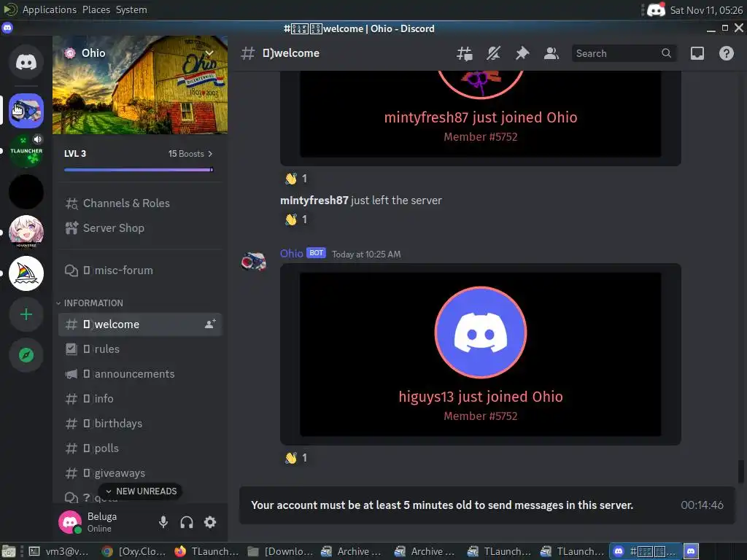Open the sailboat server icon
This screenshot has height=560, width=747.
coord(26,273)
